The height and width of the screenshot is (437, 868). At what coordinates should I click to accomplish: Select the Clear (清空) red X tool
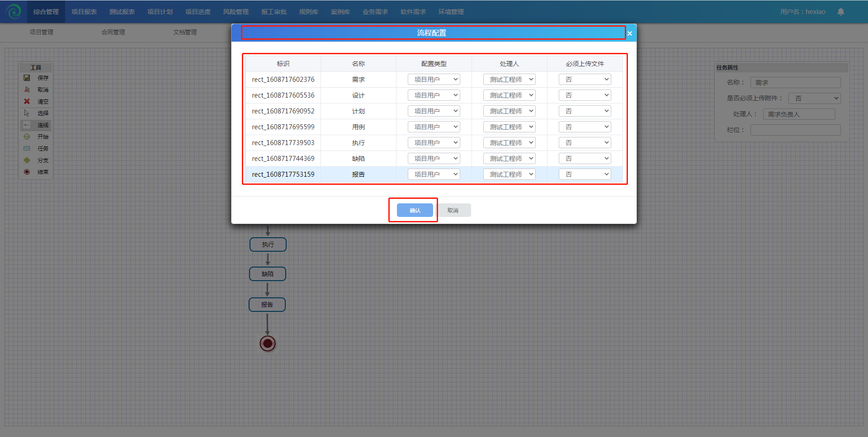click(x=27, y=102)
